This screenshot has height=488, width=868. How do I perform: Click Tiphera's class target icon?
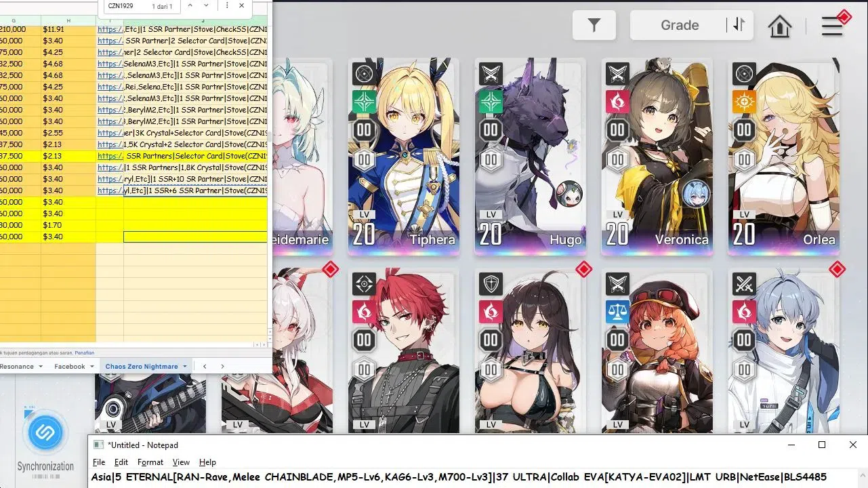coord(364,74)
